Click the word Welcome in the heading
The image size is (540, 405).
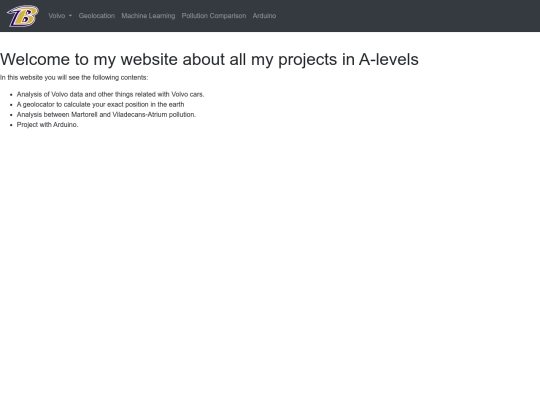[35, 59]
